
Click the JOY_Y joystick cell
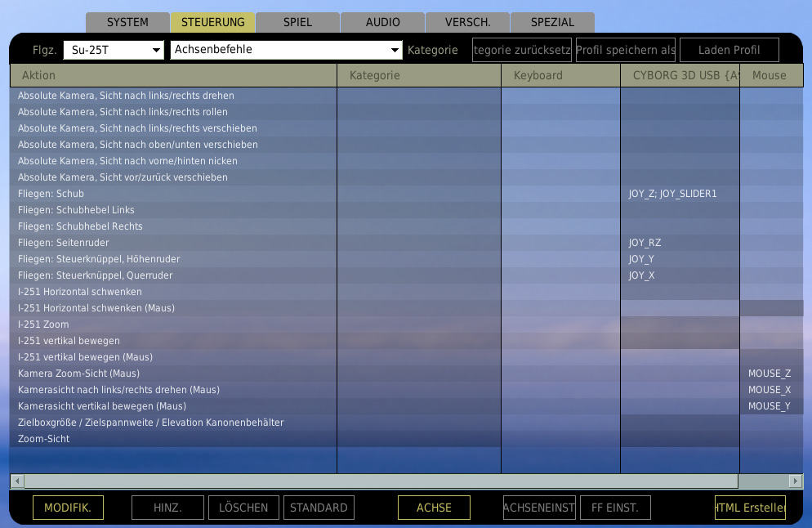[680, 258]
